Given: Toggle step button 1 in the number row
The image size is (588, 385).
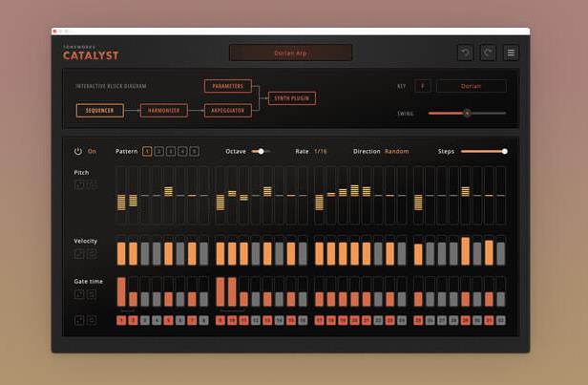Looking at the screenshot, I should click(x=121, y=320).
